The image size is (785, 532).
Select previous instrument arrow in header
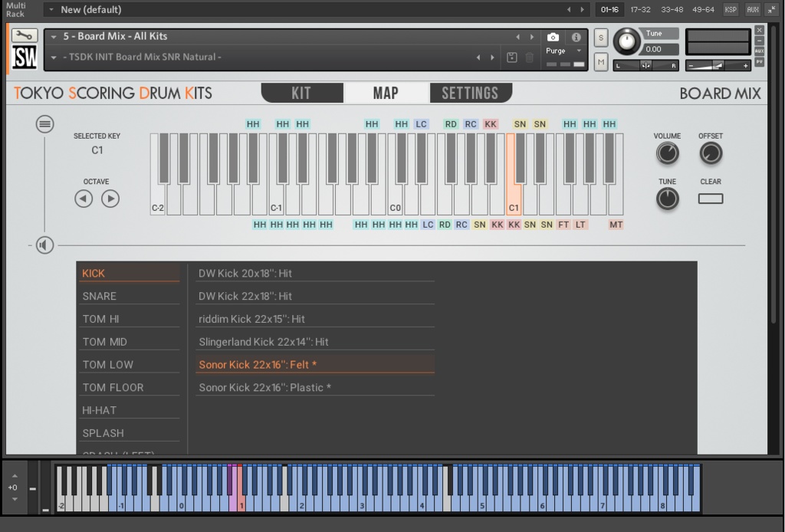[x=517, y=37]
